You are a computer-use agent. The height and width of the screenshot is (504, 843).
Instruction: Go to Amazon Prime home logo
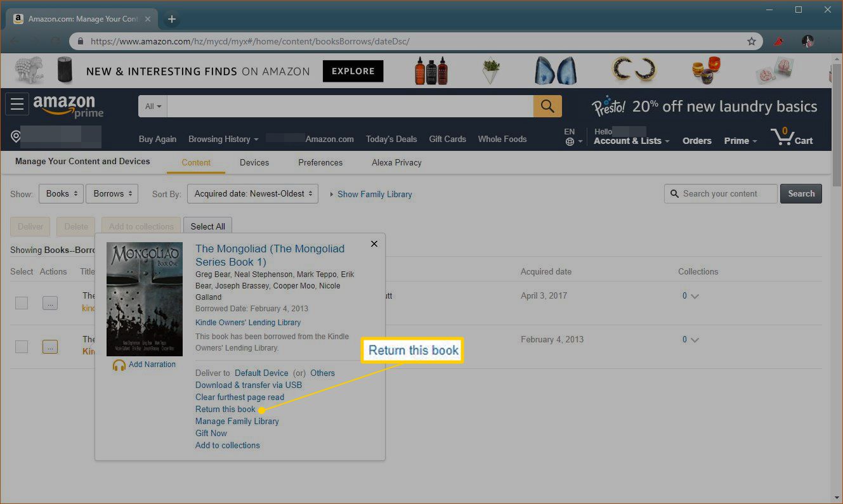pos(68,106)
